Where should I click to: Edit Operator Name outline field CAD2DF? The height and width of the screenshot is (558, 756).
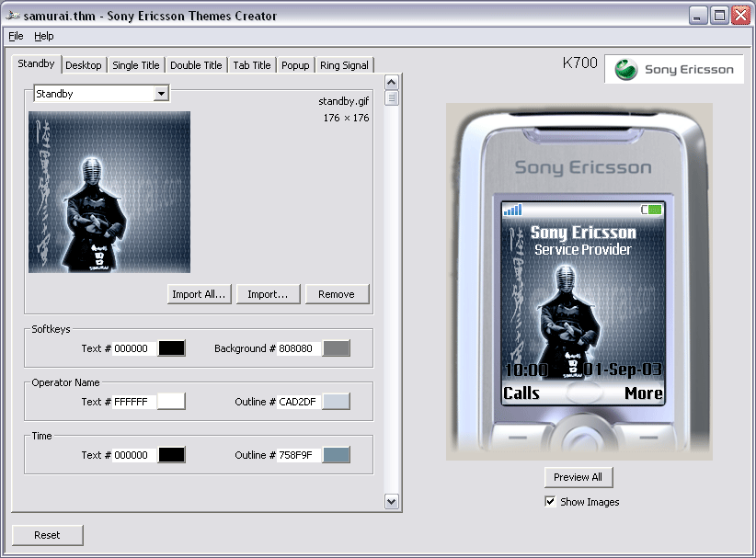click(299, 402)
